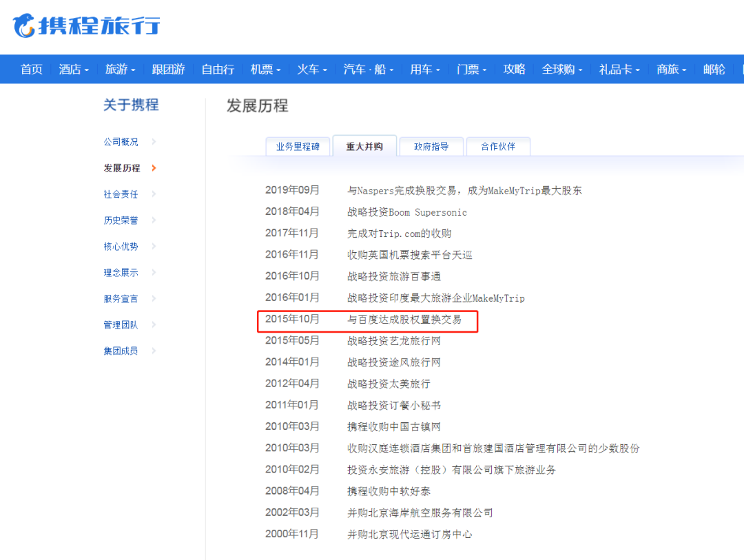Click the arrow icon beside 公司概况
Viewport: 744px width, 560px height.
[154, 141]
